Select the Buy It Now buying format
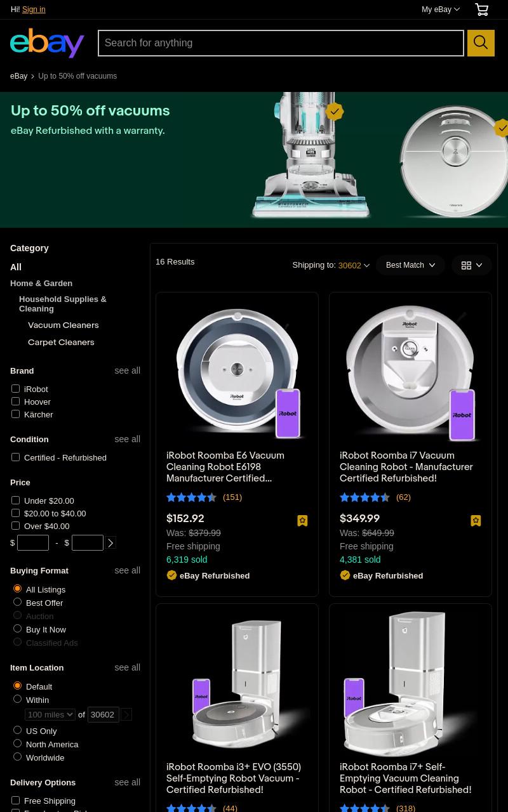The image size is (508, 812). coord(18,629)
